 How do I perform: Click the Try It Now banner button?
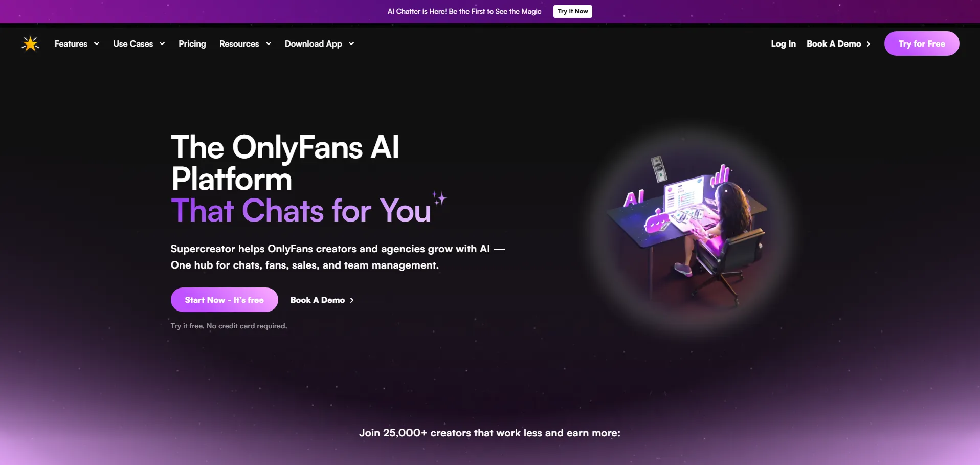click(x=572, y=11)
